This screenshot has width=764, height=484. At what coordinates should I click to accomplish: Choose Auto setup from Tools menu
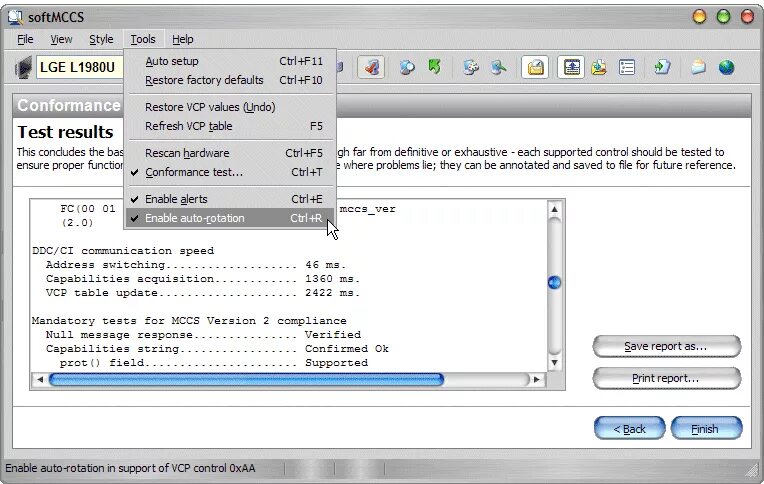click(230, 61)
